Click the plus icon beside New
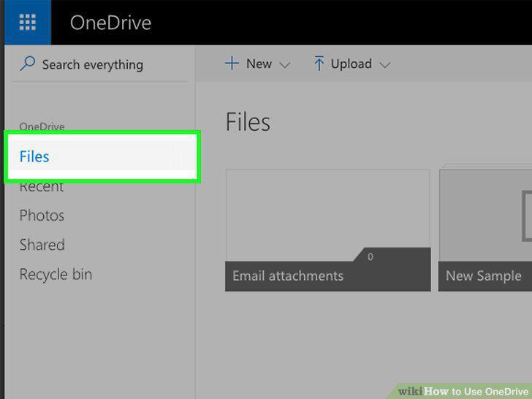This screenshot has width=532, height=399. 232,64
